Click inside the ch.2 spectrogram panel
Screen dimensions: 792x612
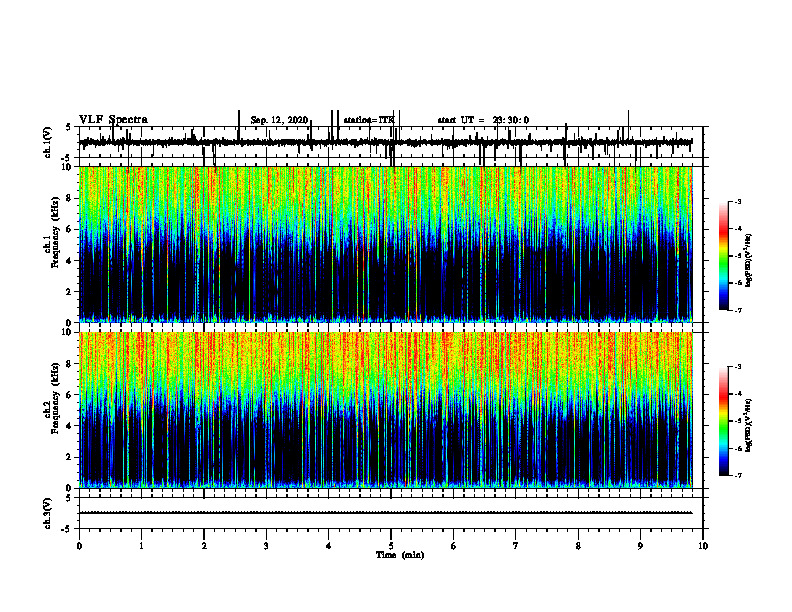386,410
